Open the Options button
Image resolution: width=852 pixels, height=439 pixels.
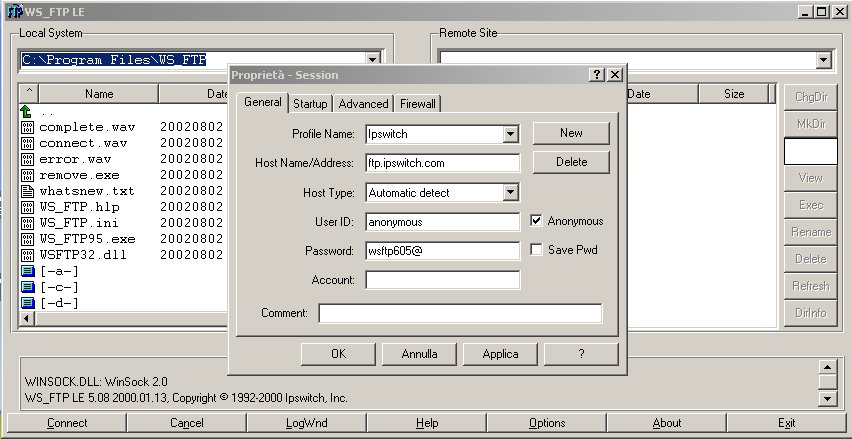click(547, 423)
